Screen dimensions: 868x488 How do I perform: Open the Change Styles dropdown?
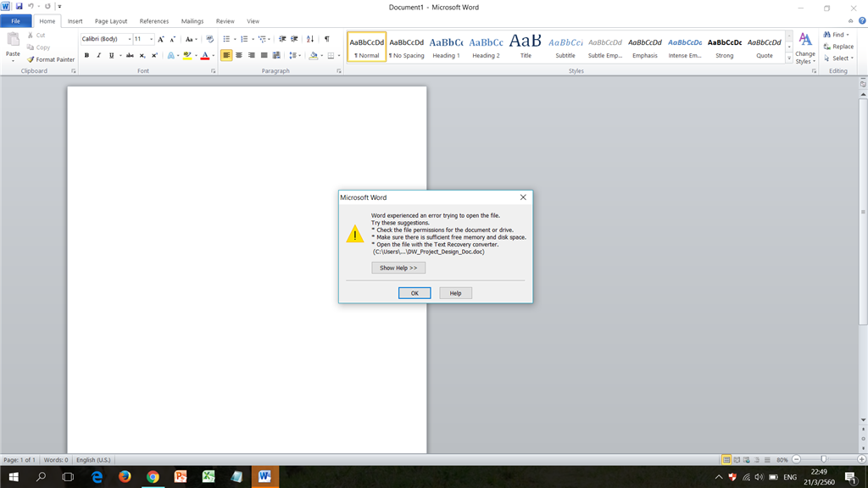pyautogui.click(x=805, y=48)
